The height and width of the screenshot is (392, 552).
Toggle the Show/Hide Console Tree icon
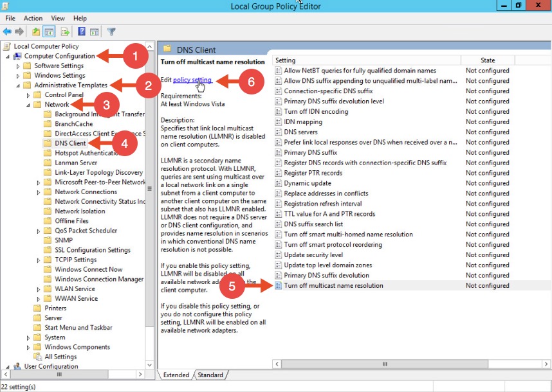tap(49, 31)
